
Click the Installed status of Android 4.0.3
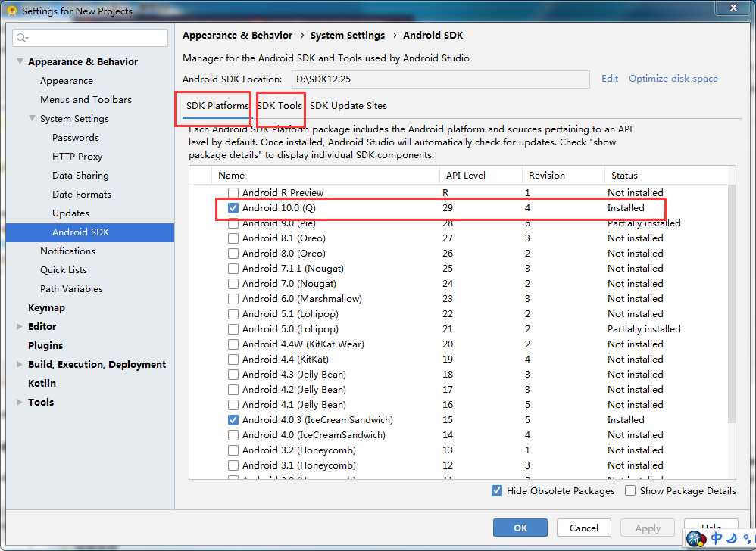click(626, 420)
